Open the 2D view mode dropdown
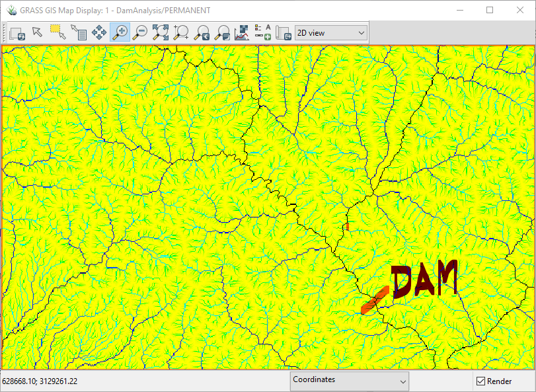 331,33
